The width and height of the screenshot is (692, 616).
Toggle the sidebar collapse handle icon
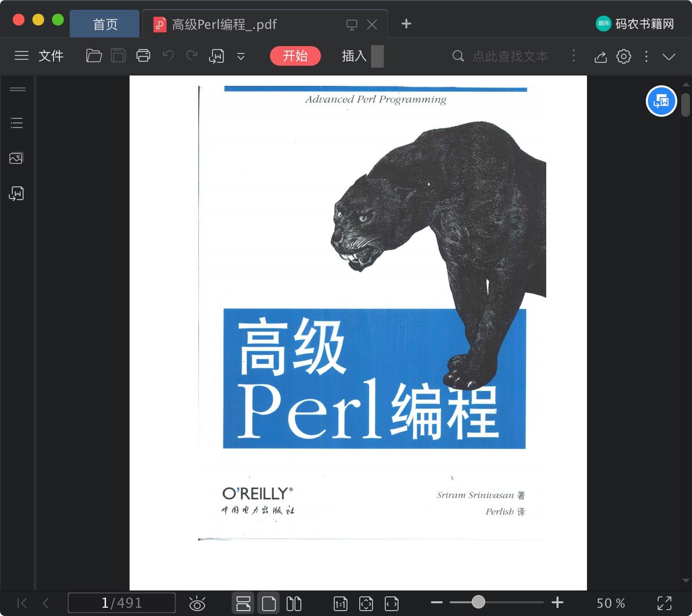[18, 89]
